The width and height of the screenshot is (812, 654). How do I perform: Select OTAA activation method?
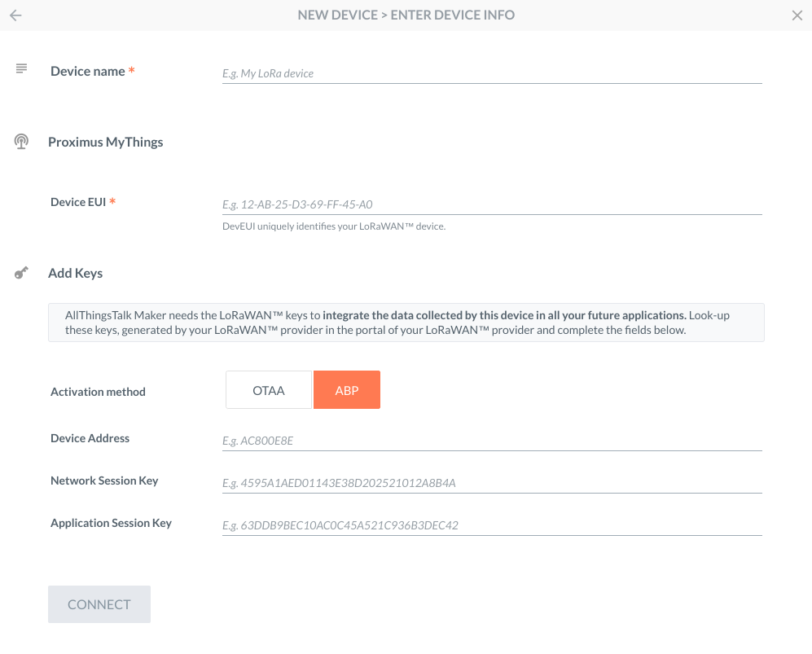(x=269, y=390)
